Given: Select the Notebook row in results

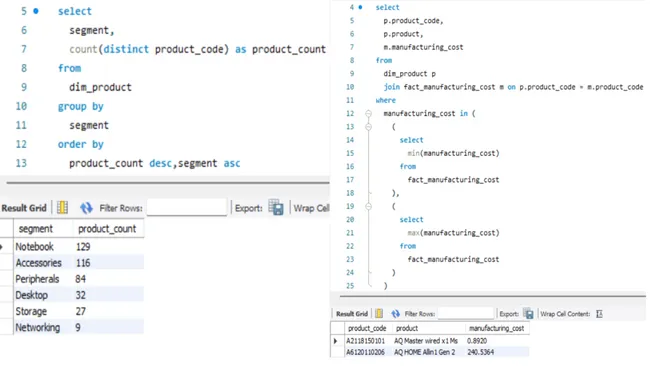Looking at the screenshot, I should 72,247.
